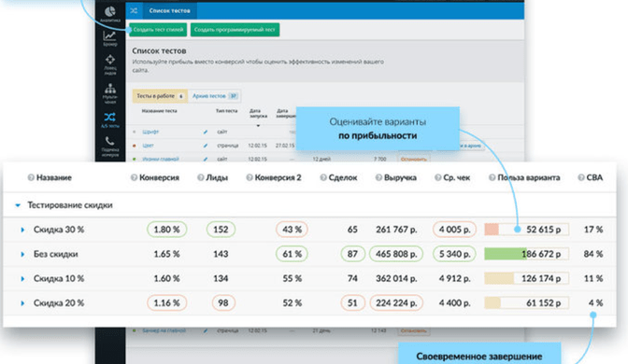Open the hierarchy-tree sidebar icon below Ловец лидов
This screenshot has width=628, height=364.
[x=110, y=89]
